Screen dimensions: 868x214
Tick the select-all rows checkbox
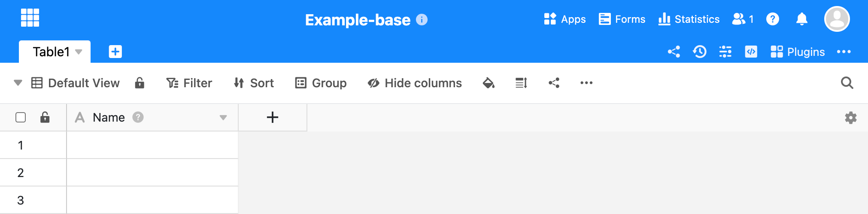pos(21,117)
